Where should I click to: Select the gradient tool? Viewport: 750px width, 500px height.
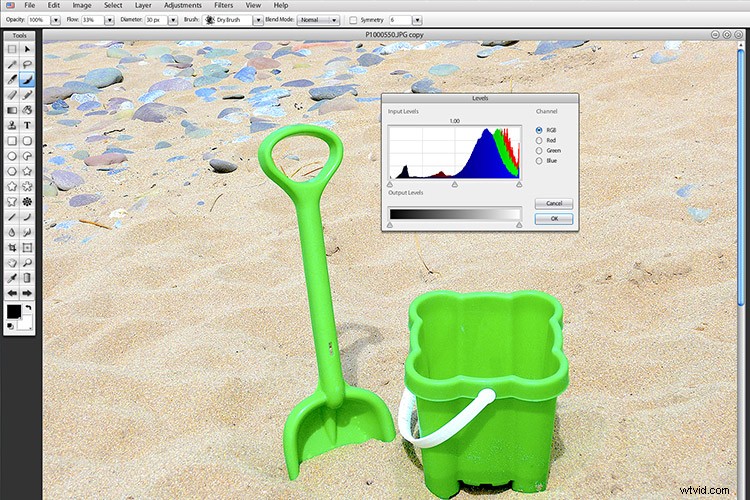coord(11,110)
